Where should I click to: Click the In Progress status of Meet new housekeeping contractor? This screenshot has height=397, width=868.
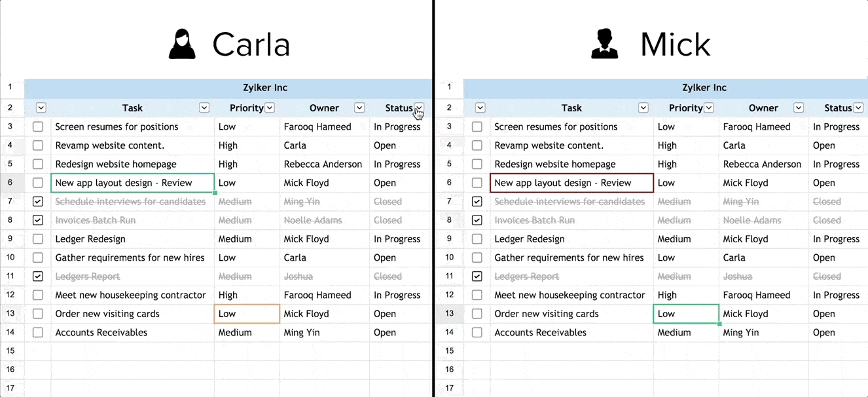(x=398, y=295)
